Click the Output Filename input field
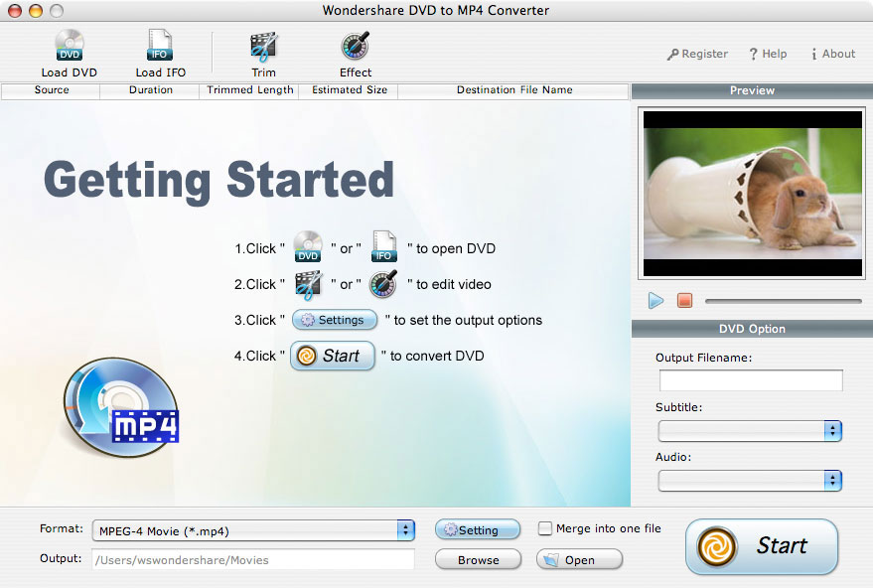Viewport: 873px width, 588px height. [751, 380]
